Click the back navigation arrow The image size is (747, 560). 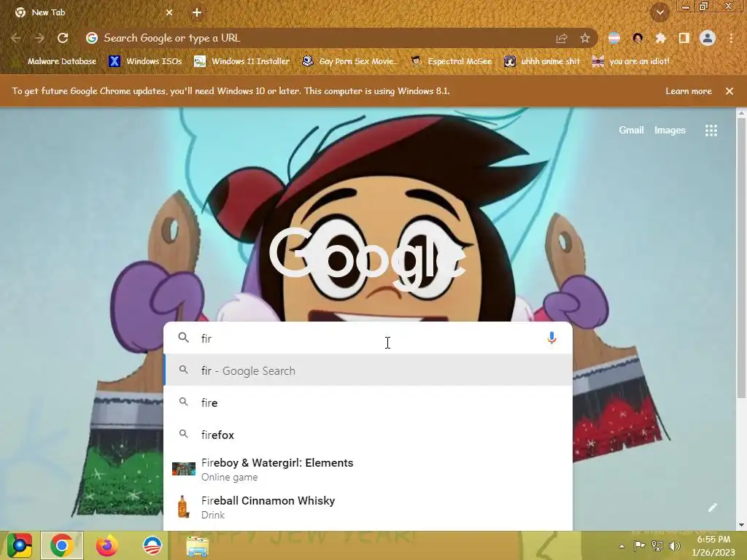16,38
